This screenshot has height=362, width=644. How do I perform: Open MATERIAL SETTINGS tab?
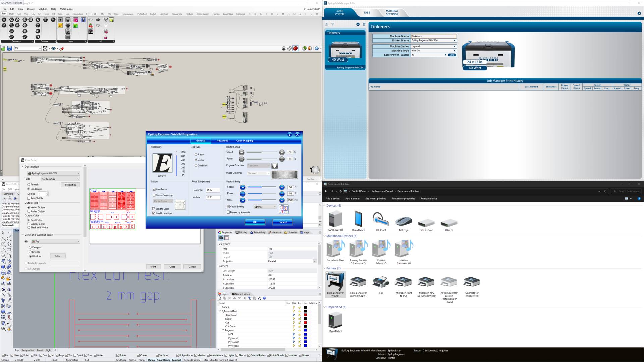click(x=392, y=13)
